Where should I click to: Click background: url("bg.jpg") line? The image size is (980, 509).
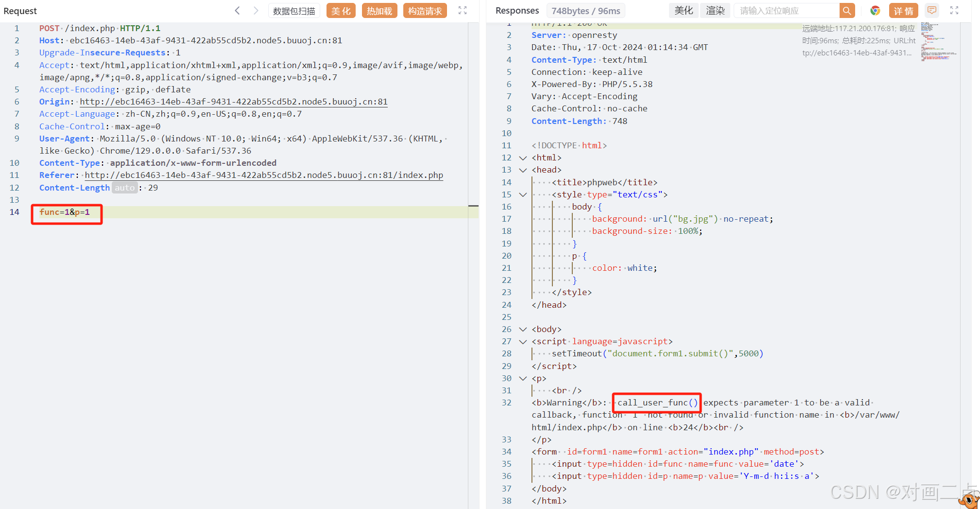click(x=683, y=219)
